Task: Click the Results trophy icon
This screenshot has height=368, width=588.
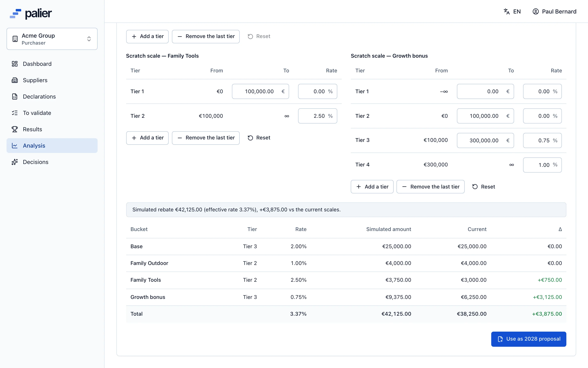Action: [x=14, y=129]
